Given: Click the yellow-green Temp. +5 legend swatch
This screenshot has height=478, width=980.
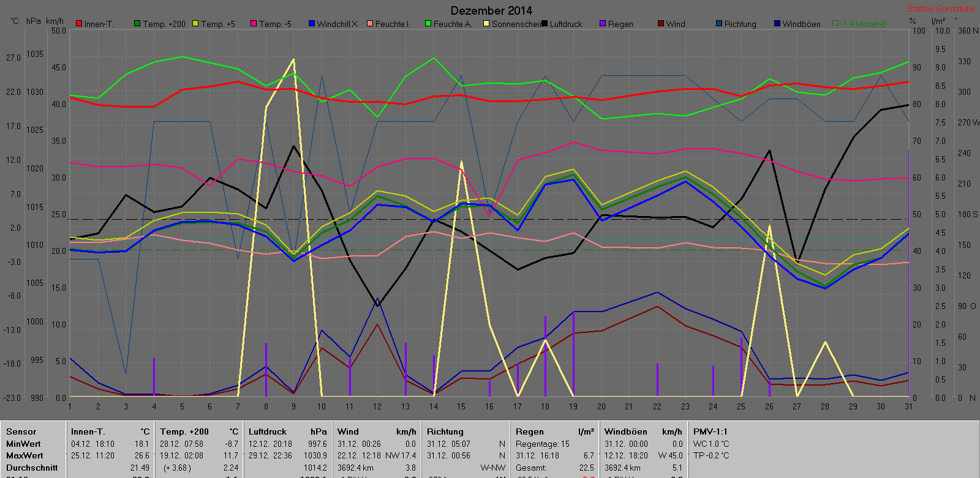Looking at the screenshot, I should point(195,24).
